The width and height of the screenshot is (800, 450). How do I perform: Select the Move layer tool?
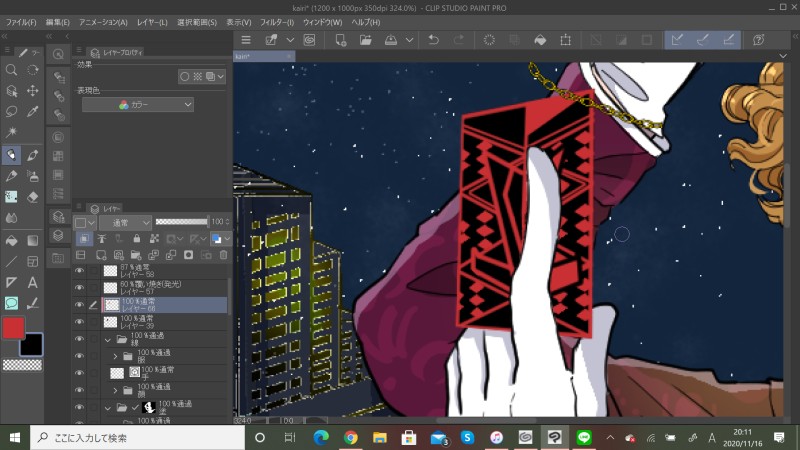(x=33, y=91)
